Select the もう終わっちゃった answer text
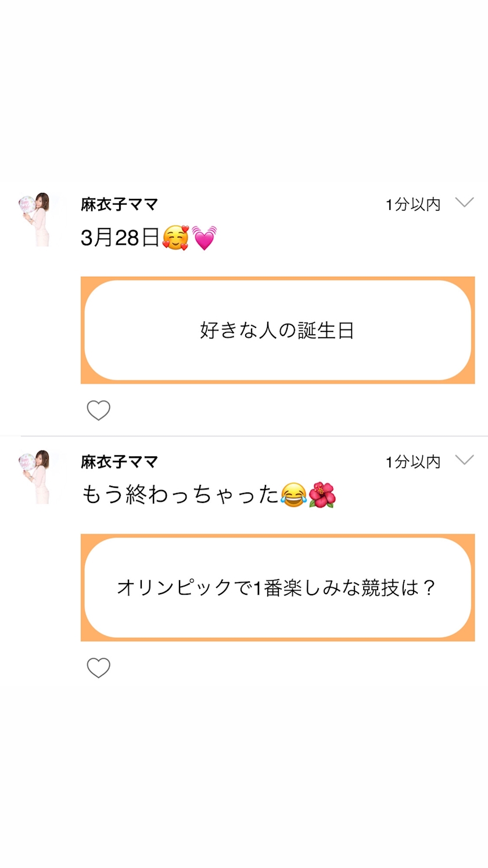 point(180,495)
